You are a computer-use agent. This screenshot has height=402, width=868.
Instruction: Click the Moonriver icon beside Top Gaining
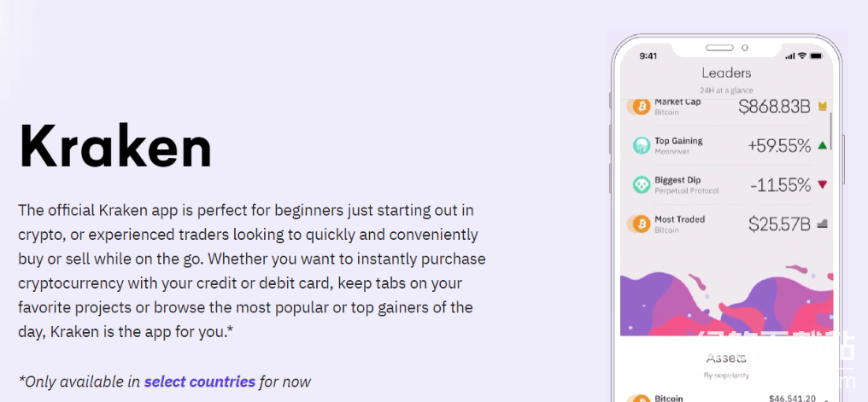click(x=642, y=146)
